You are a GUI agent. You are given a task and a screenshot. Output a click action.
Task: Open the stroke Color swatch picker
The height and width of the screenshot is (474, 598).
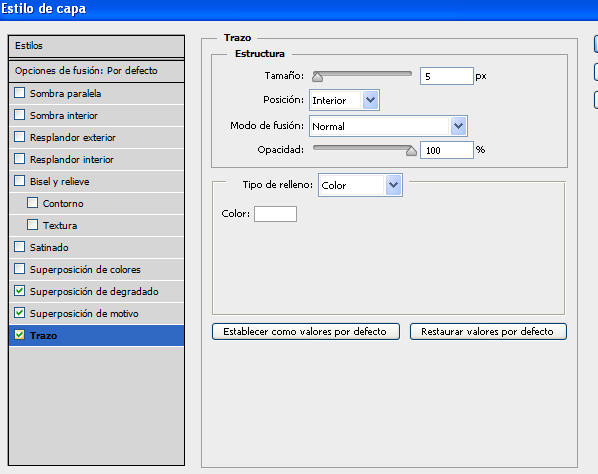coord(275,214)
